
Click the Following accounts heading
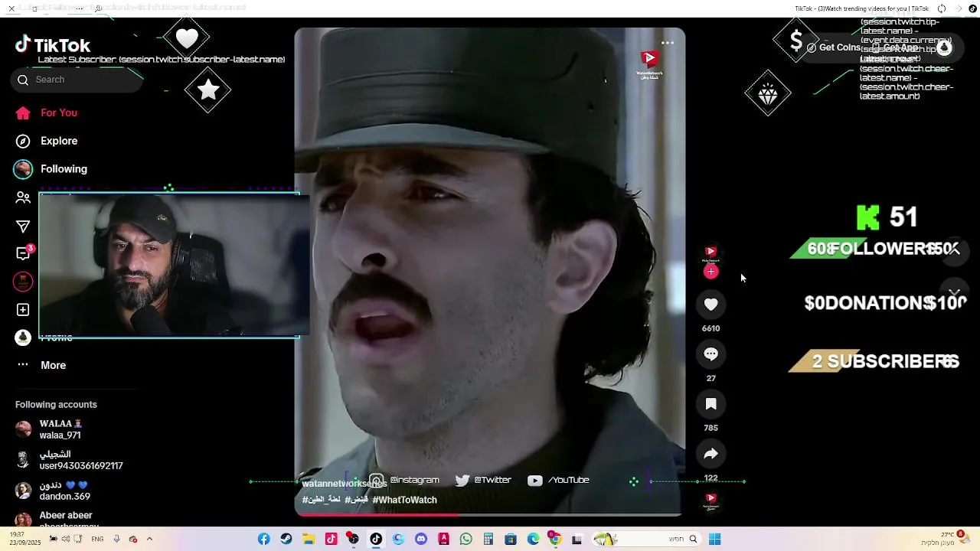(56, 405)
